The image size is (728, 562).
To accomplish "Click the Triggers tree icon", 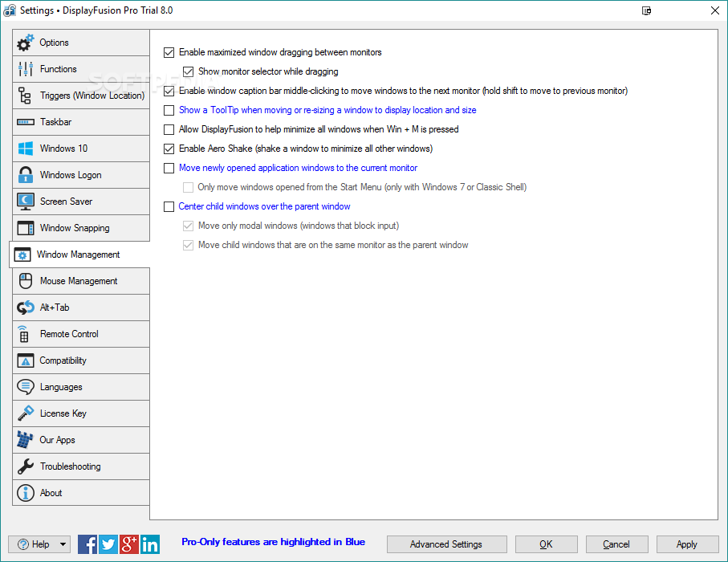I will tap(25, 96).
